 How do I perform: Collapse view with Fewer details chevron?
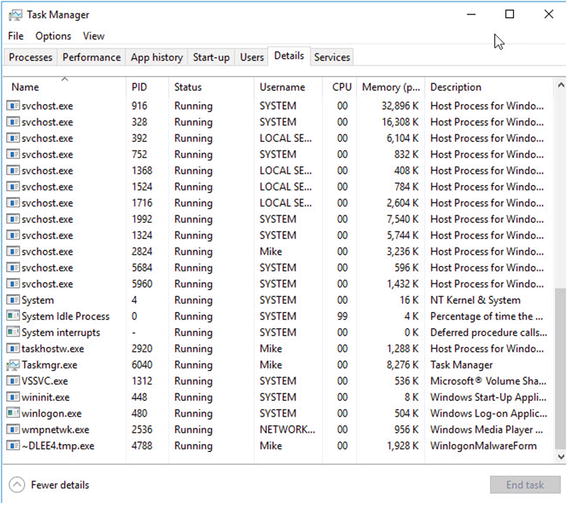point(17,485)
